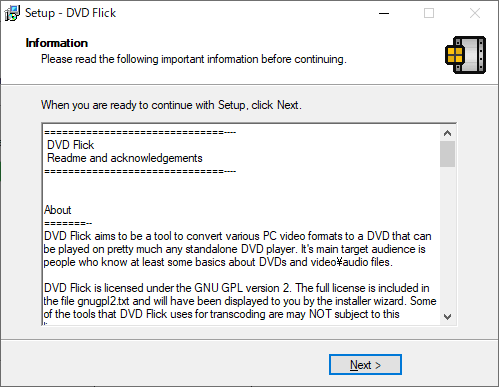
Task: Click the readme scrollbar thumb
Action: tap(447, 154)
